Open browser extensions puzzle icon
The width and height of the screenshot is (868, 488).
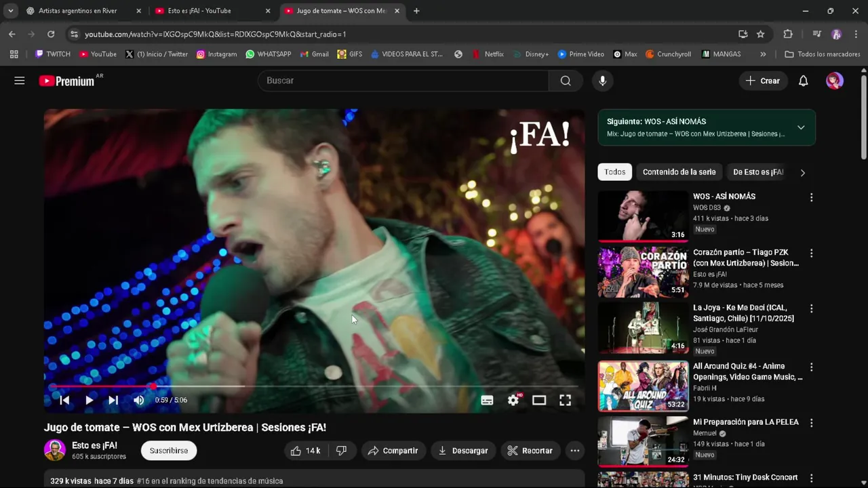click(x=788, y=34)
